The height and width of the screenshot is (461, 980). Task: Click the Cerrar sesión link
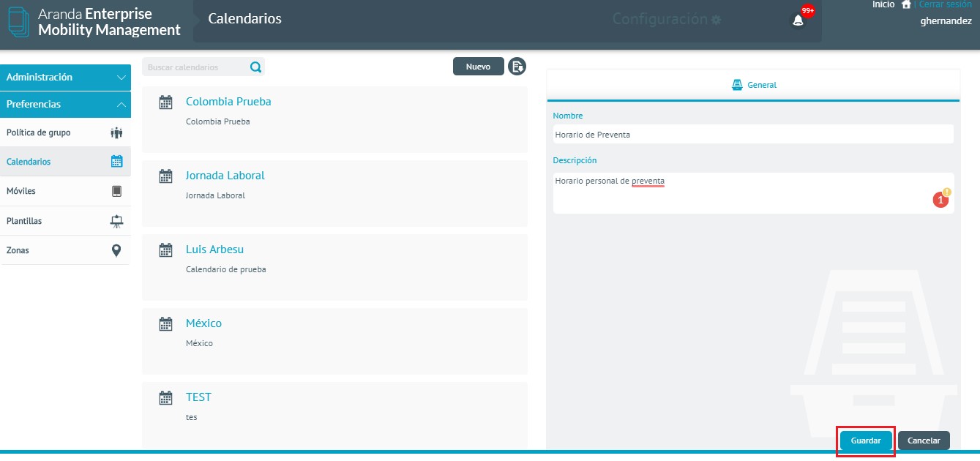946,4
